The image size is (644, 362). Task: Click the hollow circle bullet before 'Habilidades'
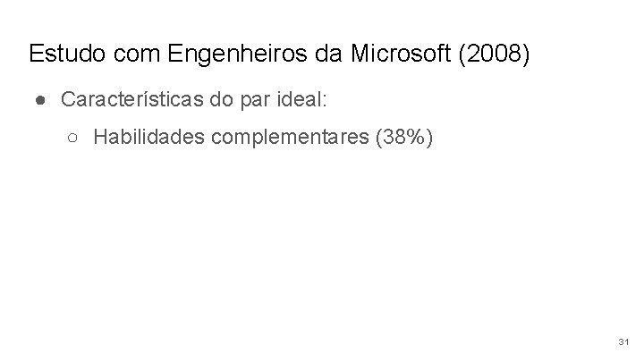click(x=72, y=138)
